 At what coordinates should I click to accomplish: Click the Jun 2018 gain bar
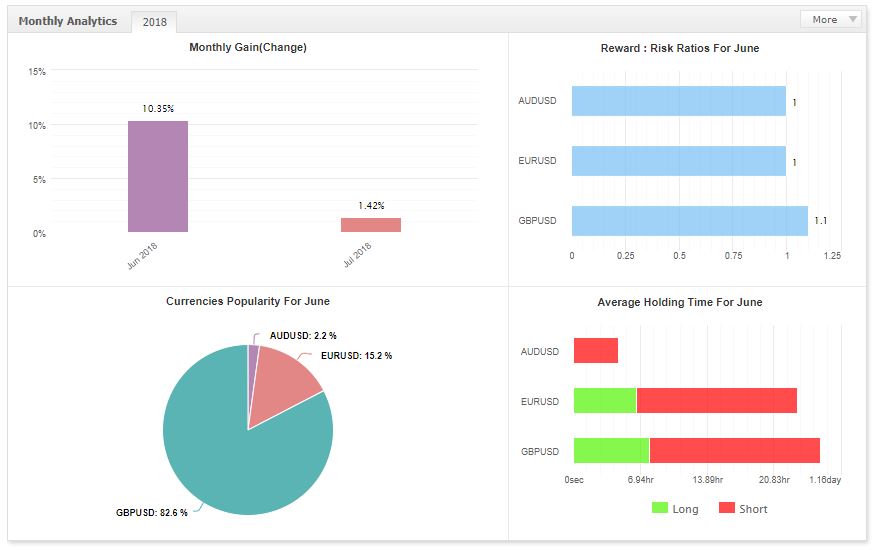(x=157, y=176)
